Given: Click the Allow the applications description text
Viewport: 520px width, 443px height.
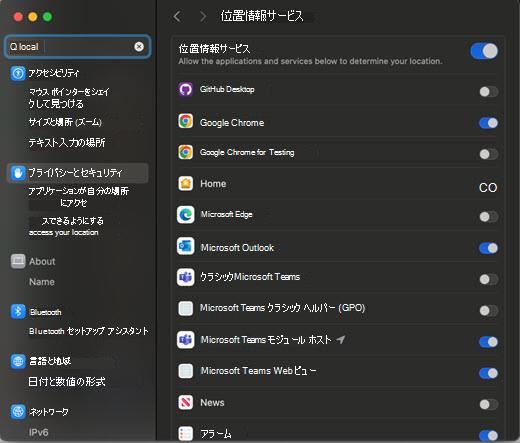Looking at the screenshot, I should pyautogui.click(x=310, y=61).
